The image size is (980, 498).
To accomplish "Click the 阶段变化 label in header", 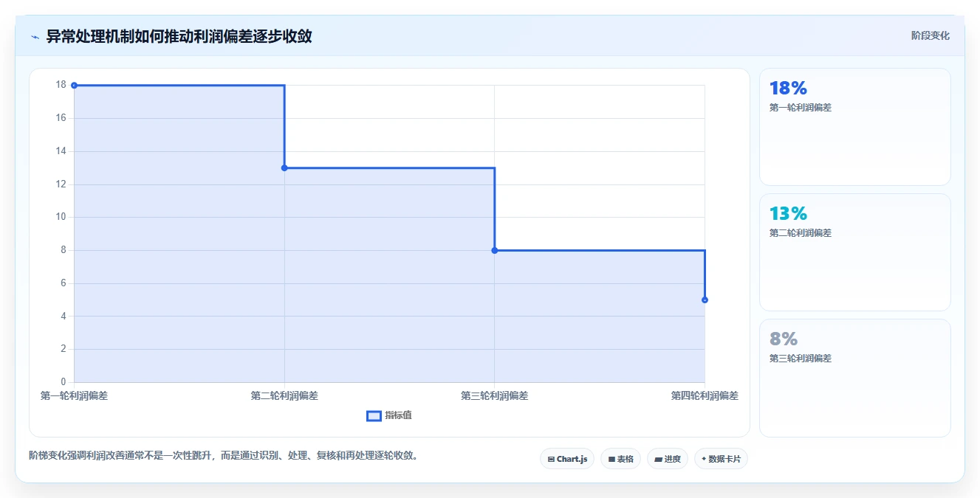I will (x=930, y=35).
